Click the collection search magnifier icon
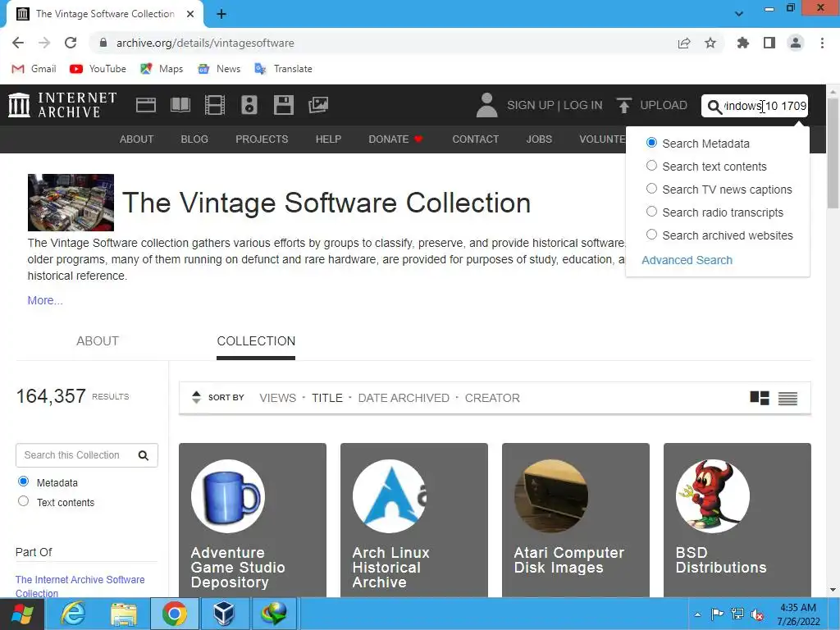840x630 pixels. point(143,455)
